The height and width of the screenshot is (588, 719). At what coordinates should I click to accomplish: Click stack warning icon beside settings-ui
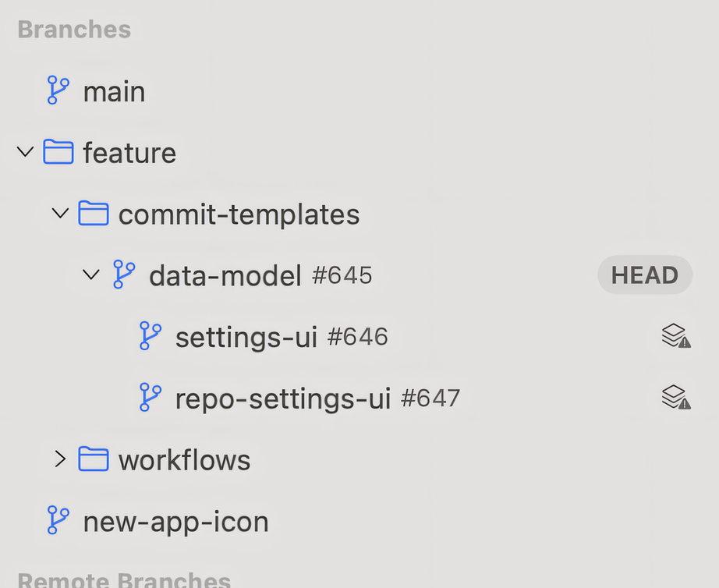click(675, 336)
